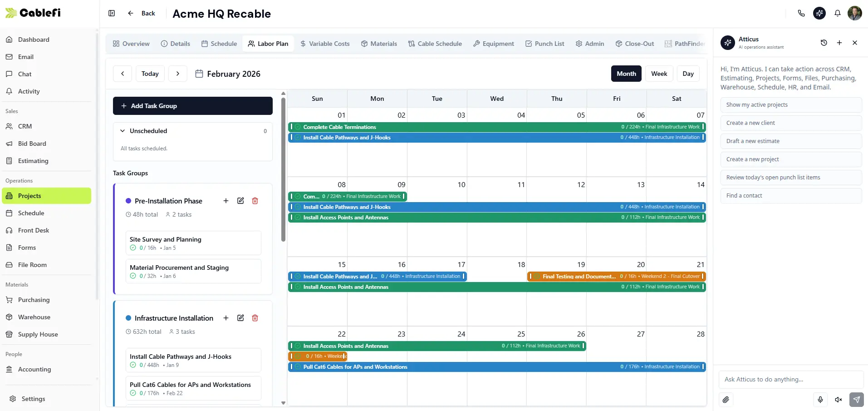Select Month calendar view
This screenshot has height=411, width=868.
(x=626, y=74)
